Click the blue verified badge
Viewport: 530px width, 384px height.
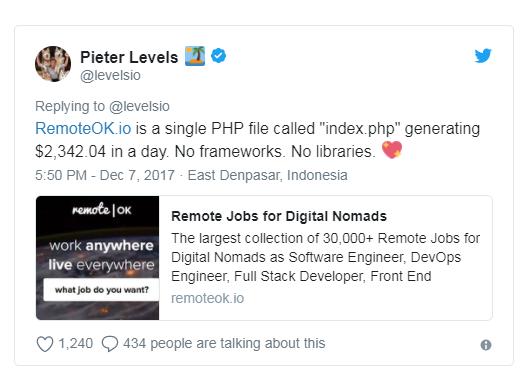pyautogui.click(x=218, y=56)
